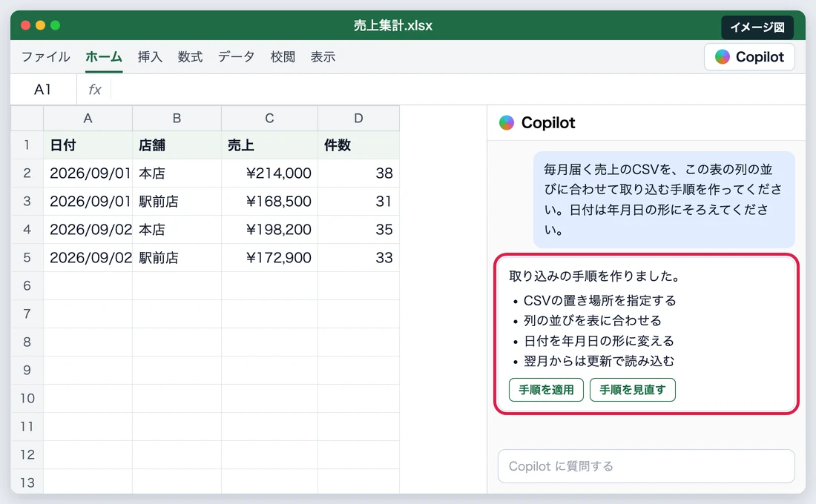Click 本店 in row 4
Image resolution: width=816 pixels, height=504 pixels.
[177, 229]
